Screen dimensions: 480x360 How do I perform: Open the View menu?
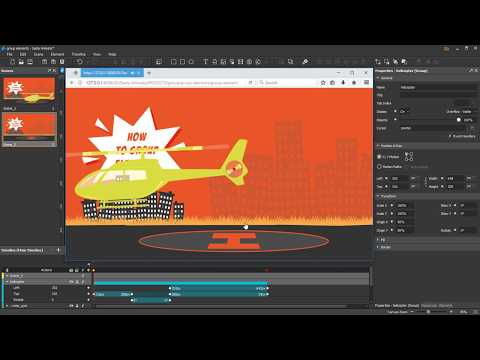tap(97, 54)
